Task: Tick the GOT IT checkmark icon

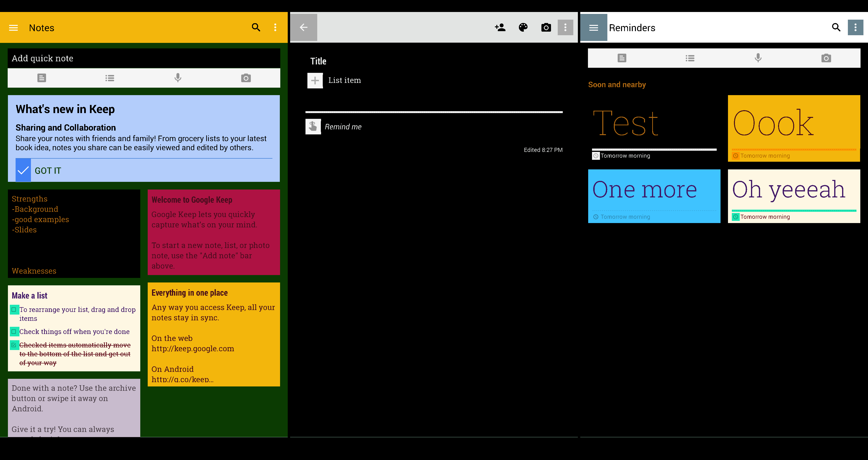Action: [x=23, y=170]
